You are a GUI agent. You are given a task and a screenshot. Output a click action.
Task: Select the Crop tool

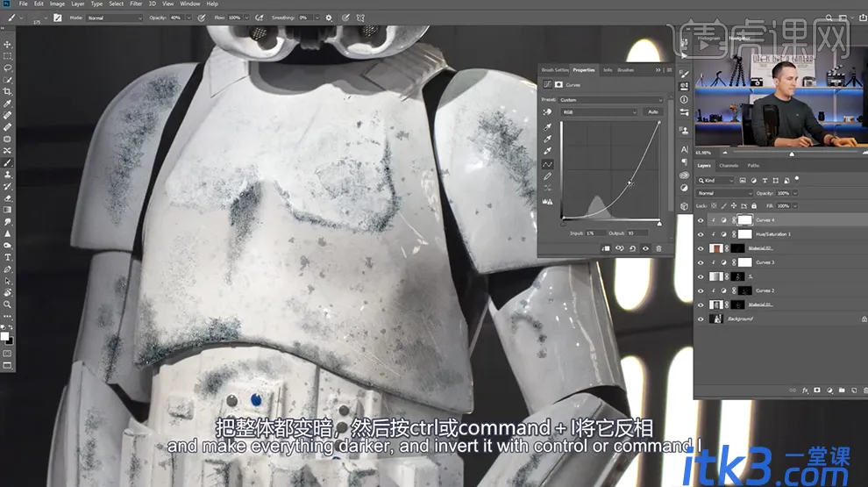click(x=7, y=91)
